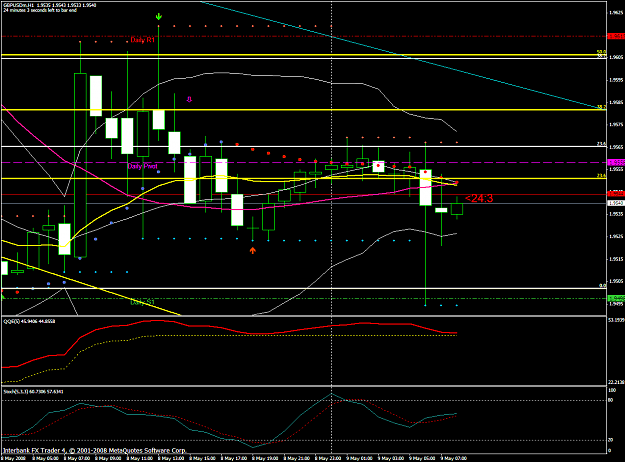Click the 'minutes seconds left to bar end' text

click(40, 10)
